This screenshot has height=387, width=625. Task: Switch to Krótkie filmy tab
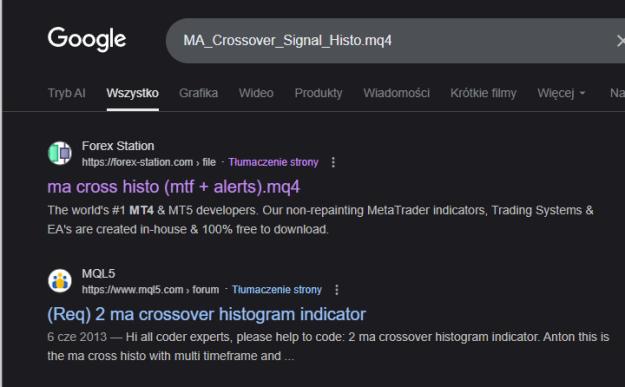(483, 93)
